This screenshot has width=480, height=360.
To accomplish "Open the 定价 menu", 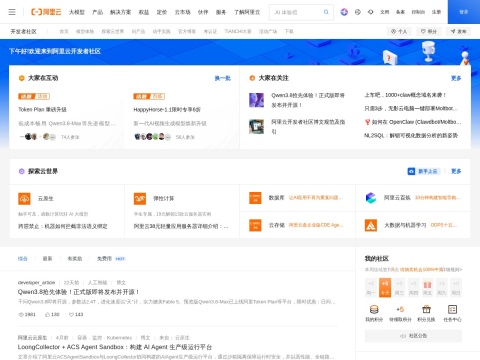I will tap(162, 12).
